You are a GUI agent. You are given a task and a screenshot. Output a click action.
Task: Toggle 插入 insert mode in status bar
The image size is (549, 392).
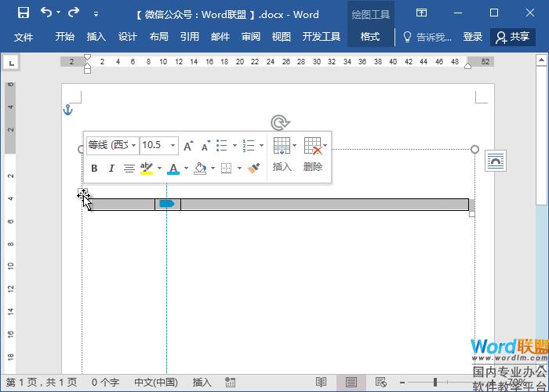(202, 383)
